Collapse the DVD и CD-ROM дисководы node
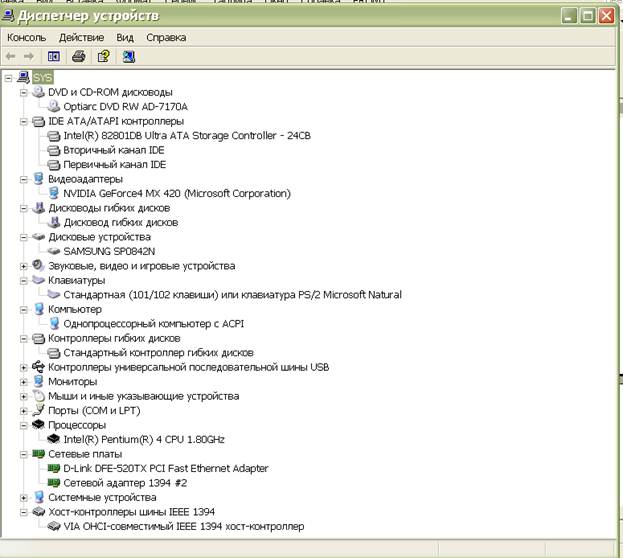623x558 pixels. pos(24,92)
